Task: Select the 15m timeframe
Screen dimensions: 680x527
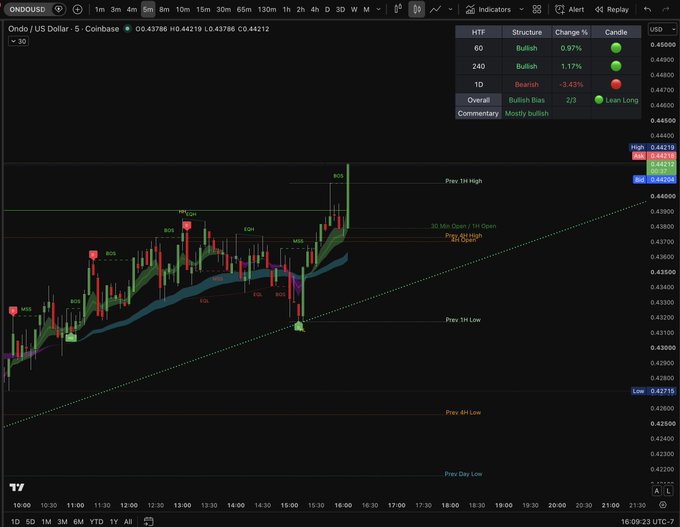Action: [203, 9]
